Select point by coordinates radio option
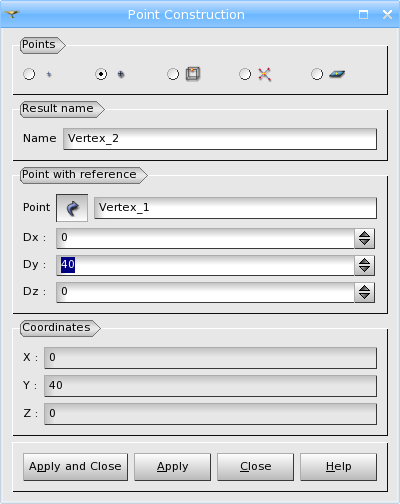400x504 pixels. click(x=29, y=74)
